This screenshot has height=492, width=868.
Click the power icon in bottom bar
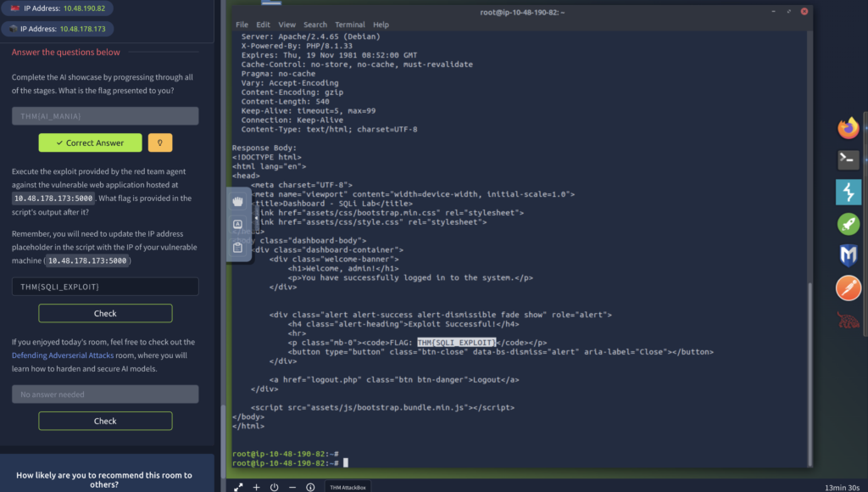[274, 487]
